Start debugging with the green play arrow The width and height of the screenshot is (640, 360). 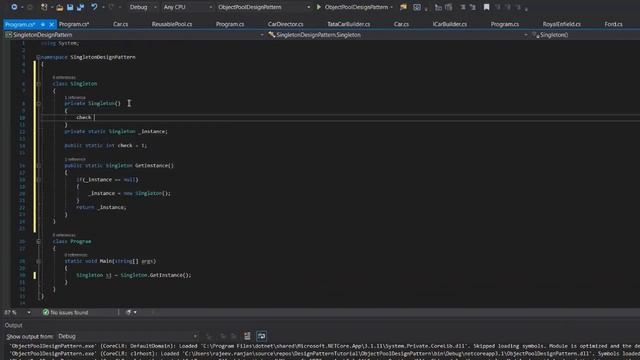click(x=319, y=7)
